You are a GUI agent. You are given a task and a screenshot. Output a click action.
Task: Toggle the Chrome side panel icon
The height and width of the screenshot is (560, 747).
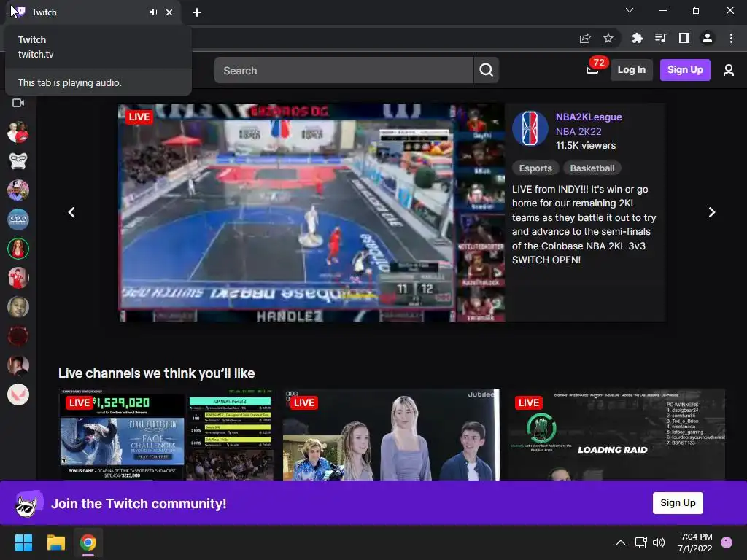(x=684, y=38)
